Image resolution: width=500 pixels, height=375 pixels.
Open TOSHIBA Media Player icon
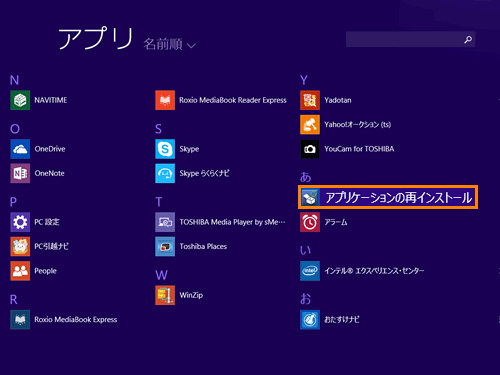[x=165, y=222]
